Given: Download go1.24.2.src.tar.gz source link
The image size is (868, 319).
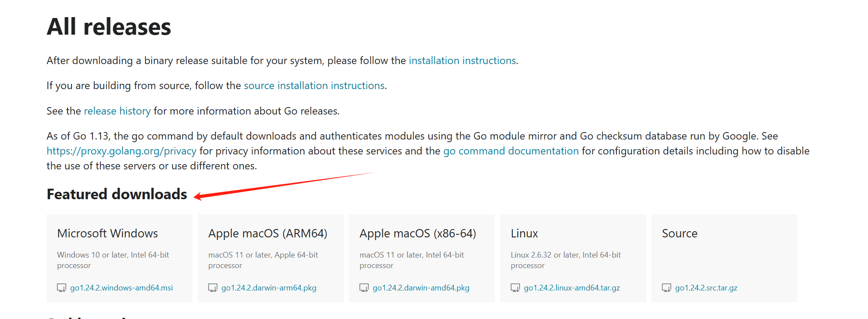Looking at the screenshot, I should (x=706, y=288).
